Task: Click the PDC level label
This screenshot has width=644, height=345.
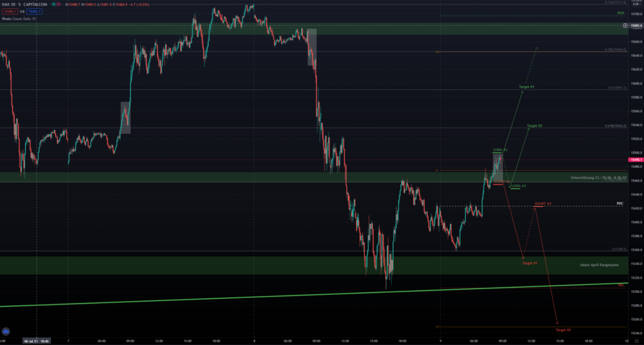Action: [x=619, y=203]
